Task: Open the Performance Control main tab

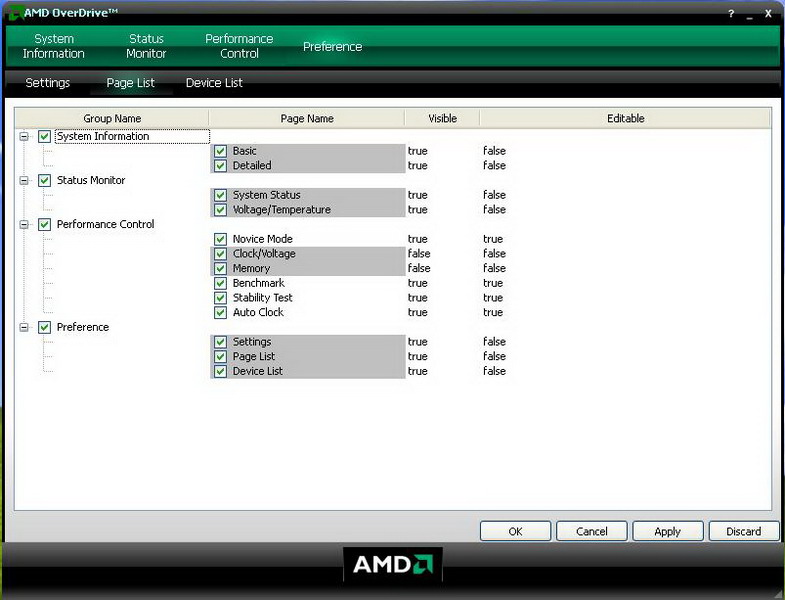Action: tap(239, 46)
